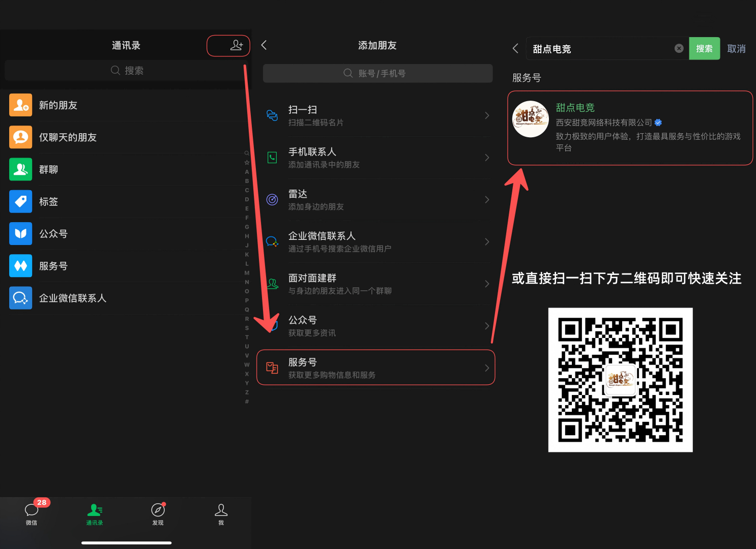
Task: Click the 搜索 field in 通讯录
Action: pyautogui.click(x=127, y=71)
